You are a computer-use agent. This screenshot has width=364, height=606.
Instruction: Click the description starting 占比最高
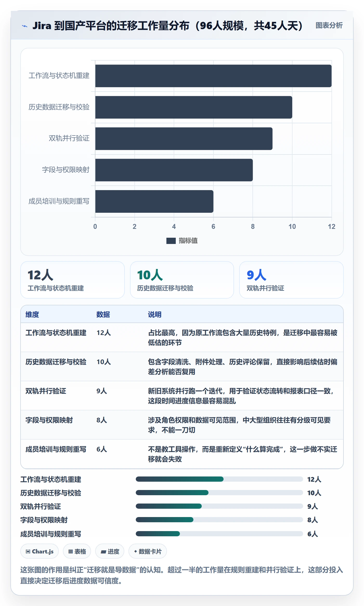pos(243,338)
